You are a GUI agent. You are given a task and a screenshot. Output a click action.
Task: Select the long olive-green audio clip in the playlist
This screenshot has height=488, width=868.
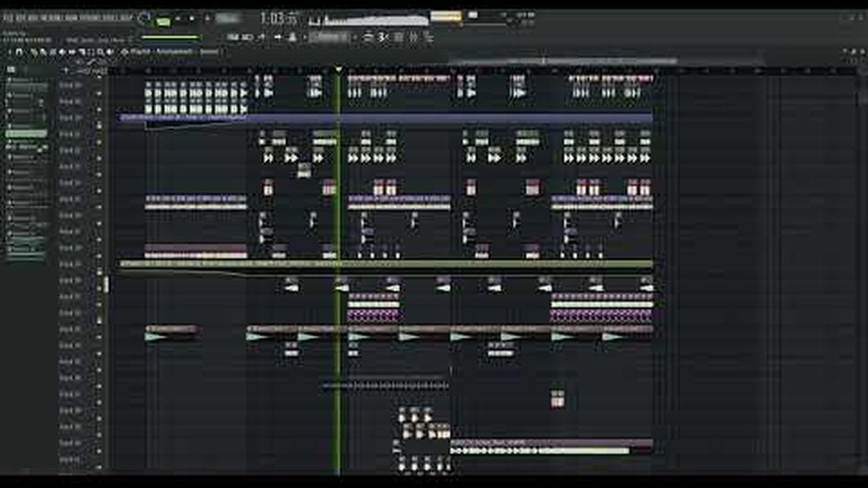coord(386,264)
